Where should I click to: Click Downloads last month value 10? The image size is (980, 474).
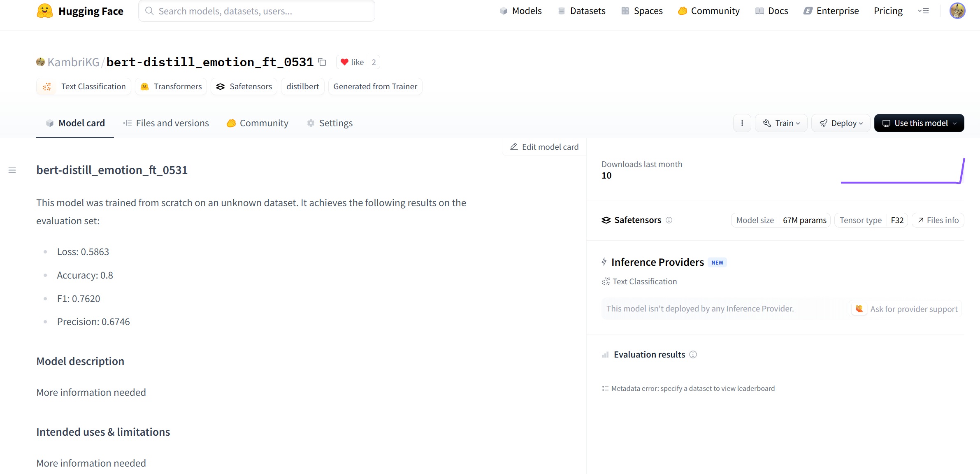pyautogui.click(x=606, y=176)
